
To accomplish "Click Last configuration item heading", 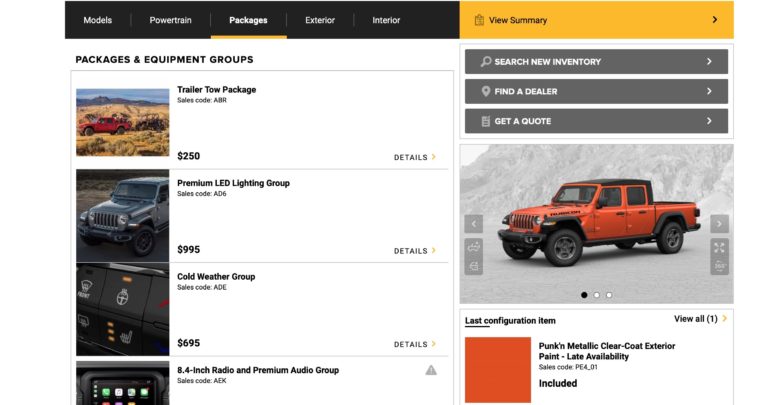I will 510,321.
